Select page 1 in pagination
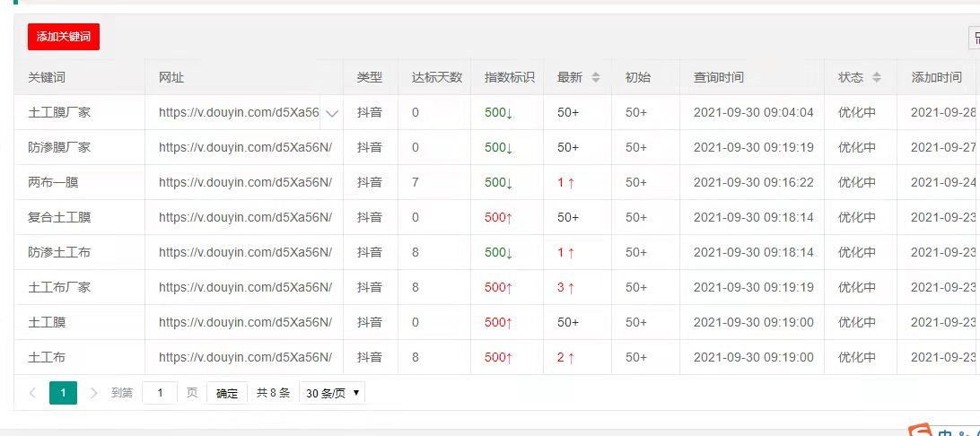This screenshot has height=436, width=980. pyautogui.click(x=63, y=393)
